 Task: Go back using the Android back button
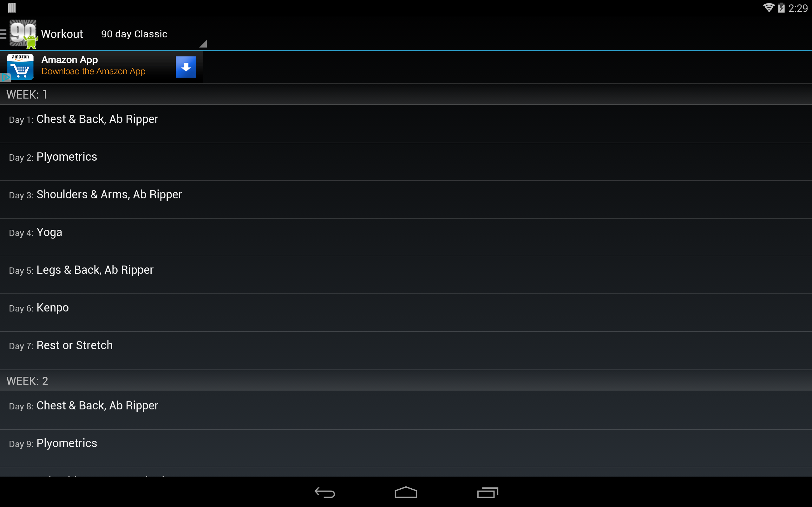tap(324, 492)
